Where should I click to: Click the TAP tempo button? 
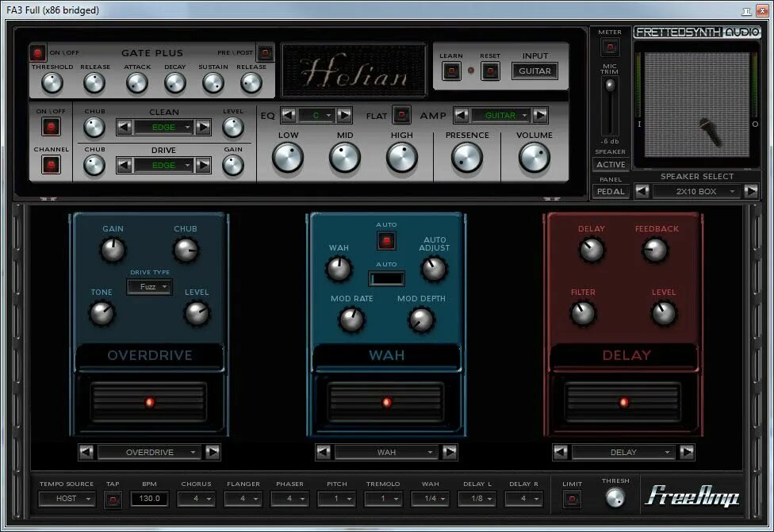[x=113, y=499]
